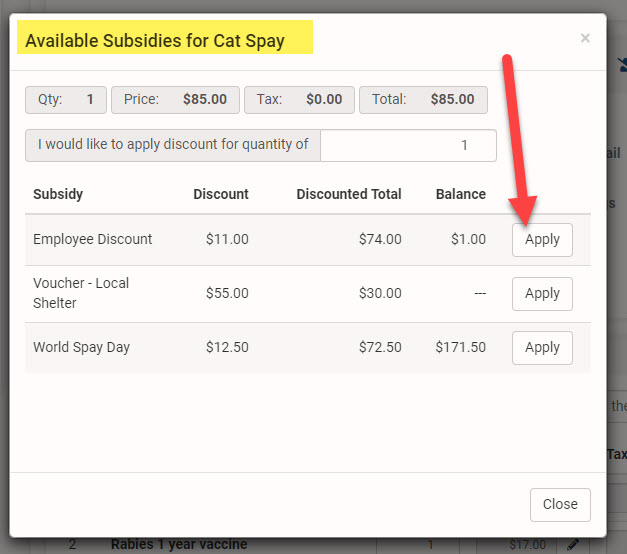Select the World Spay Day row name

(x=81, y=347)
